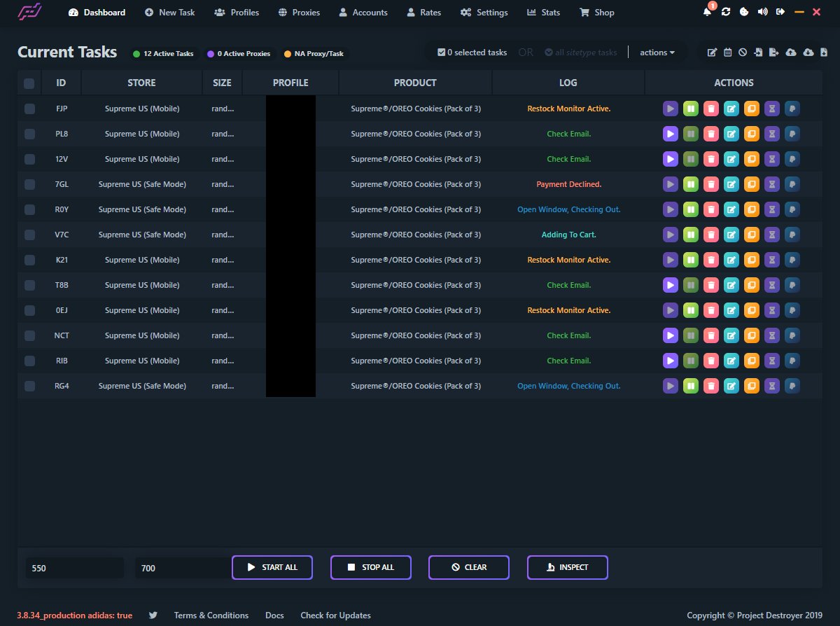Open the Docs link
This screenshot has width=840, height=626.
274,615
